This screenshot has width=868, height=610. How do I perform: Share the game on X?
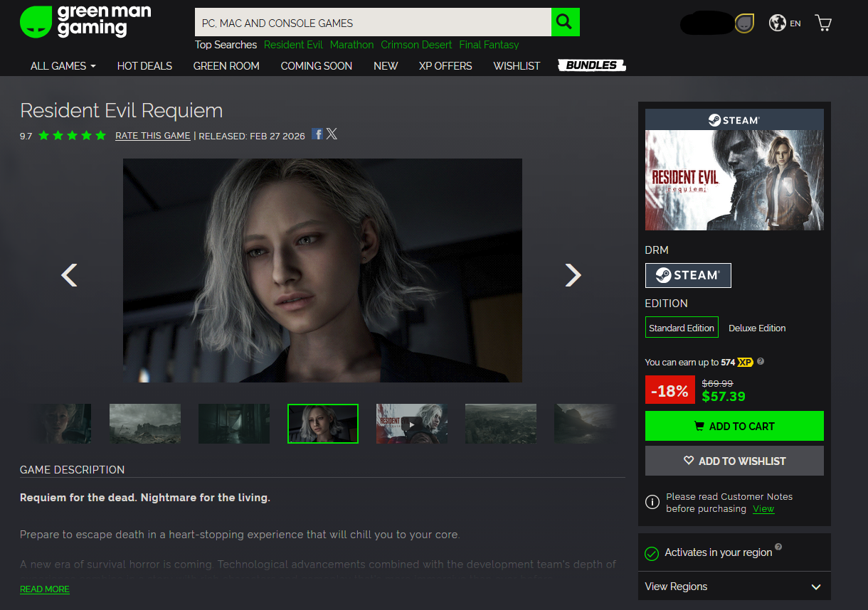pos(332,134)
